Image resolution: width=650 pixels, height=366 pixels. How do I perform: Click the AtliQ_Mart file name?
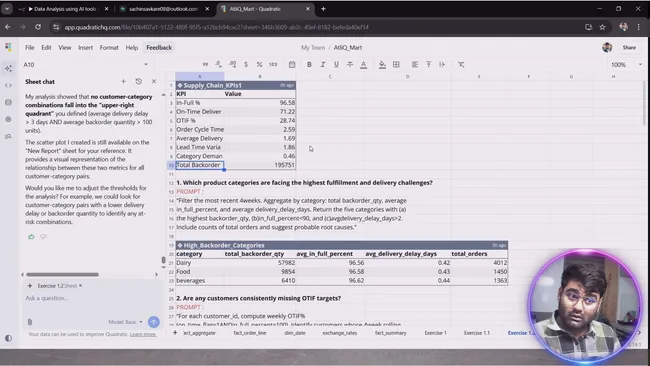pos(348,48)
